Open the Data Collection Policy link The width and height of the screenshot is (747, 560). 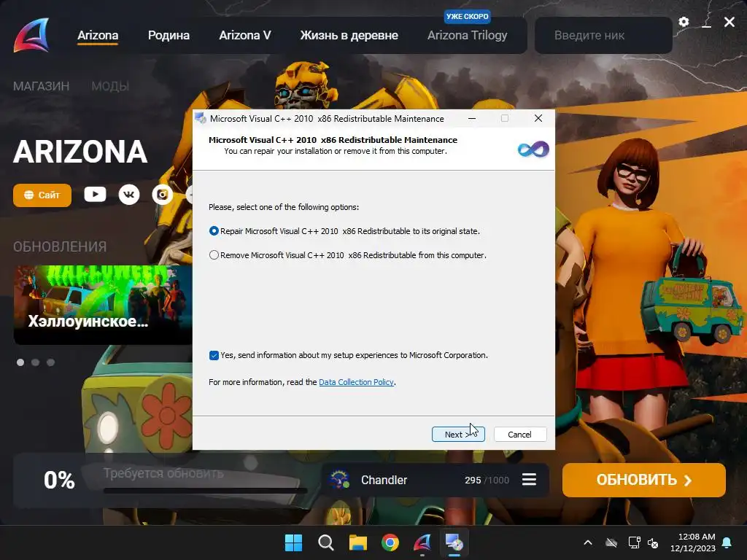(x=356, y=382)
